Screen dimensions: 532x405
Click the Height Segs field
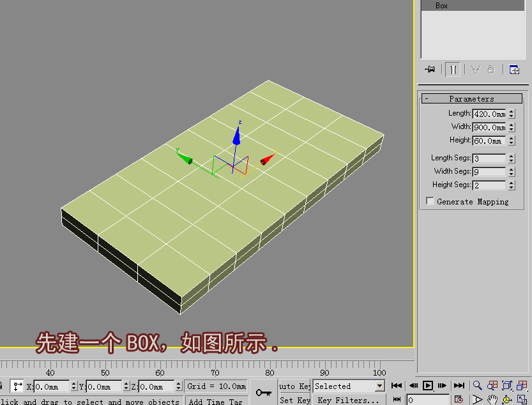pyautogui.click(x=490, y=185)
